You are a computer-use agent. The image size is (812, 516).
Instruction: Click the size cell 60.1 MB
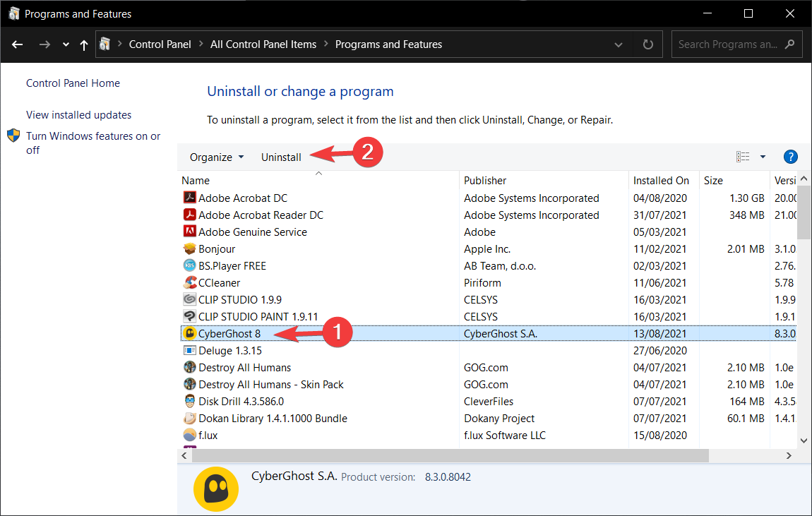pos(746,419)
